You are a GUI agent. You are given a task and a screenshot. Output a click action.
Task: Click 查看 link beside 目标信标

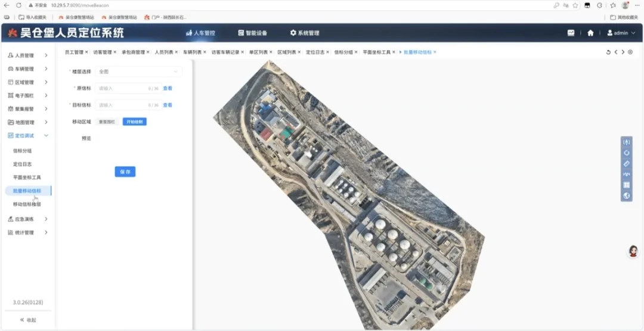coord(168,105)
